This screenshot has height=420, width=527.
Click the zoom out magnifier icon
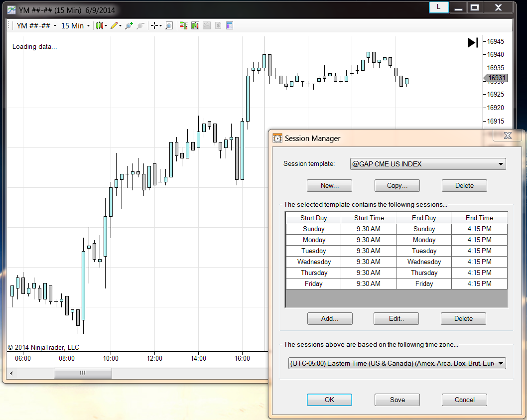[140, 25]
